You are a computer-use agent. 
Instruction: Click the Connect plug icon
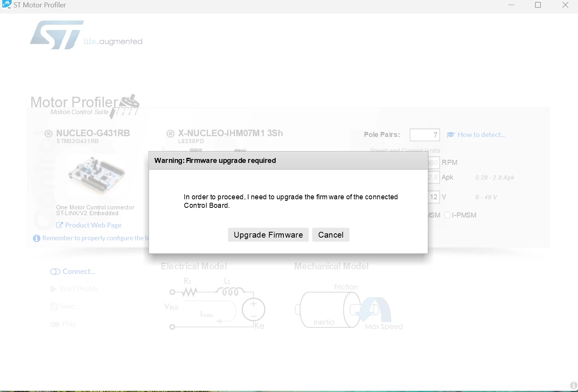tap(55, 272)
